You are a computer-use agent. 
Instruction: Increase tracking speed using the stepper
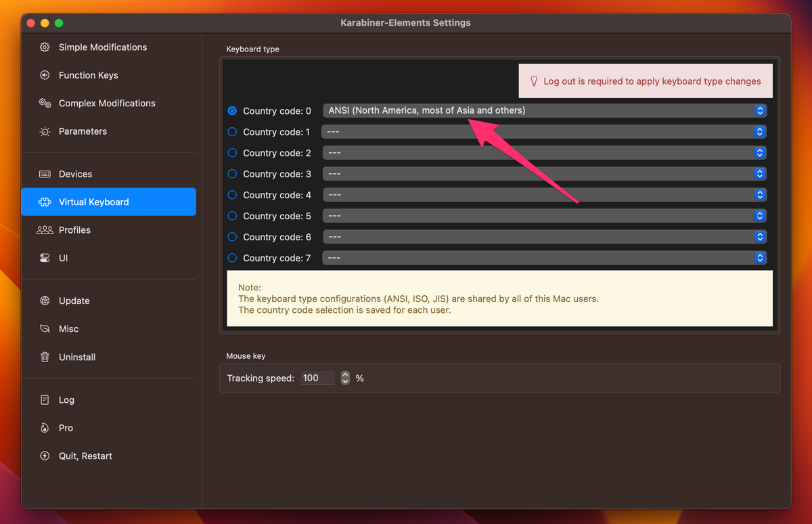(345, 374)
